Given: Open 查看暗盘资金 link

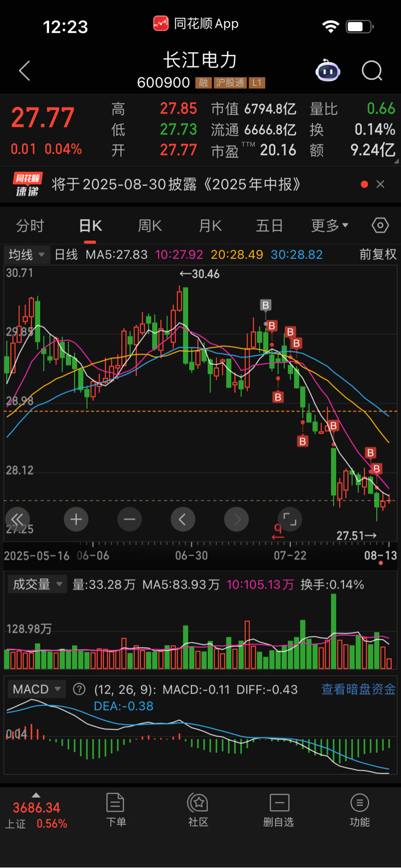Looking at the screenshot, I should [x=358, y=689].
